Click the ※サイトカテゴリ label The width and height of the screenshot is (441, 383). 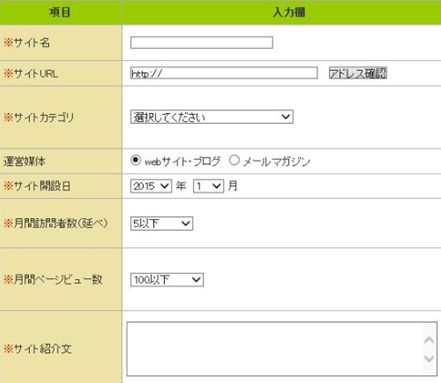(x=38, y=117)
